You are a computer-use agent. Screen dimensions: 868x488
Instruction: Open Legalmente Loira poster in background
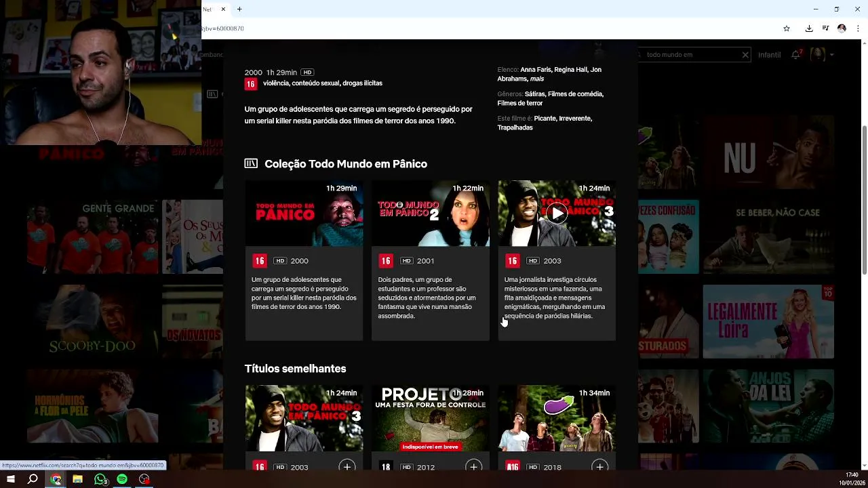[x=768, y=321]
